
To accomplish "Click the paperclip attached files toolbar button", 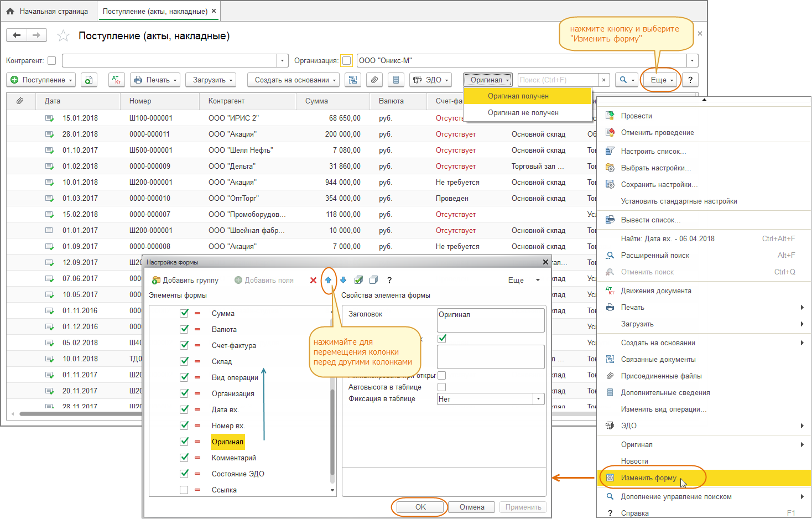I will pyautogui.click(x=374, y=80).
